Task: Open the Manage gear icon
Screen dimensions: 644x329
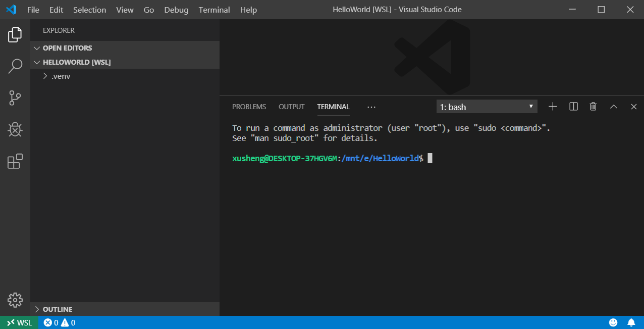Action: click(x=15, y=300)
